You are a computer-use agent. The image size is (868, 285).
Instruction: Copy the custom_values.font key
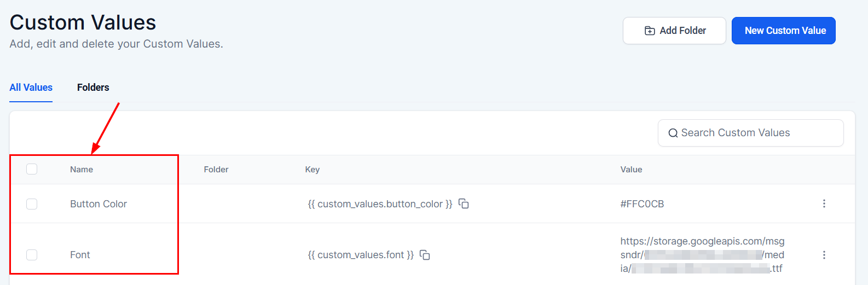(x=425, y=255)
